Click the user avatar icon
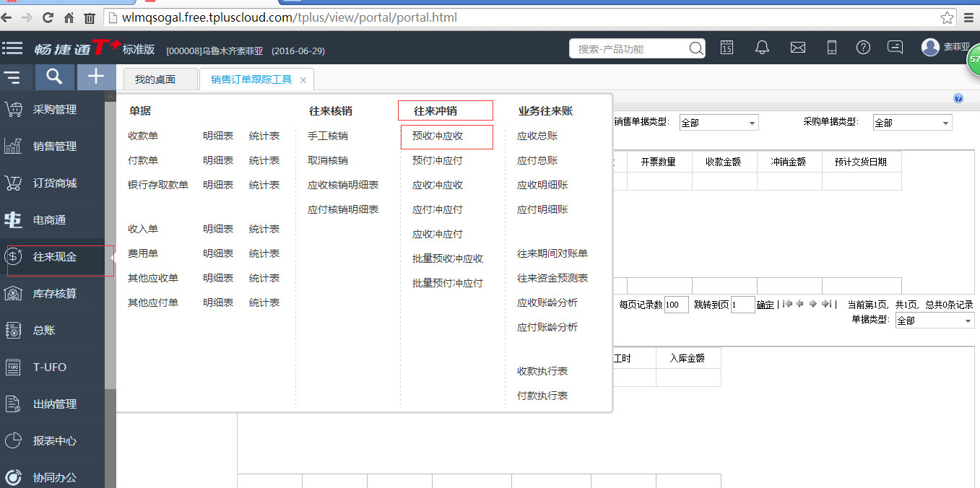 930,47
